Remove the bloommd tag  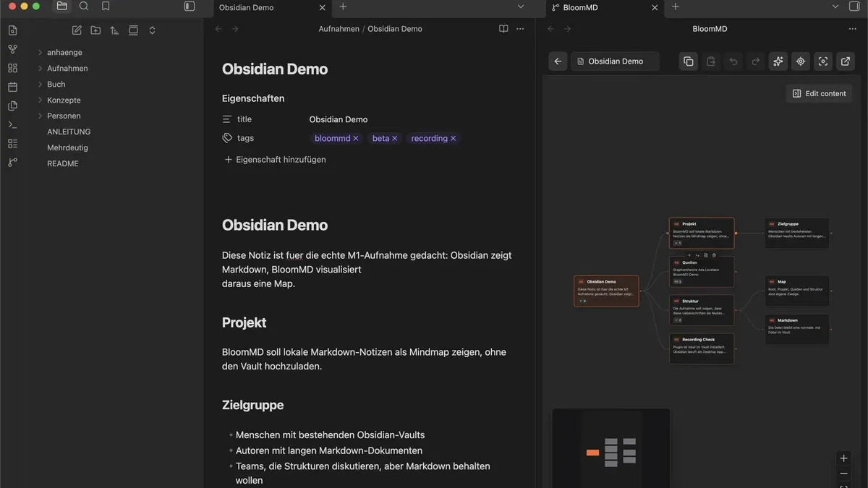pos(355,138)
